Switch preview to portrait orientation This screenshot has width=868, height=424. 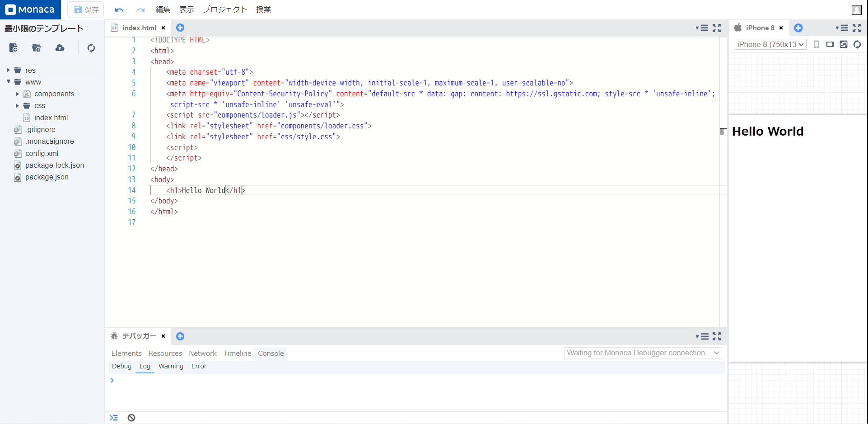pyautogui.click(x=817, y=44)
